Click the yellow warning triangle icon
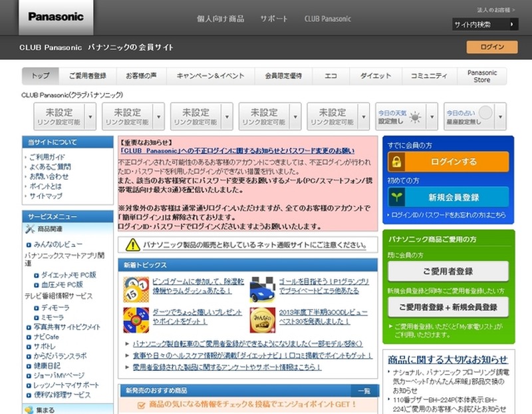The width and height of the screenshot is (532, 414). tap(132, 244)
